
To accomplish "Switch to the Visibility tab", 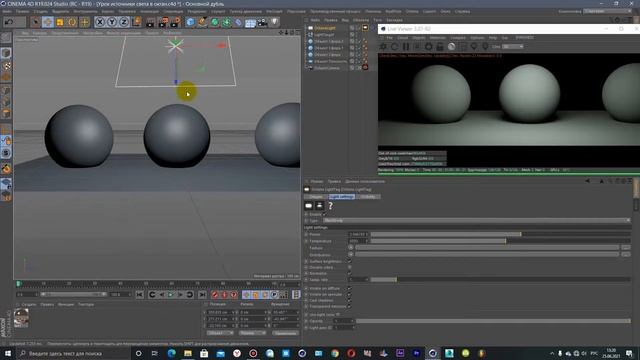I will 368,197.
